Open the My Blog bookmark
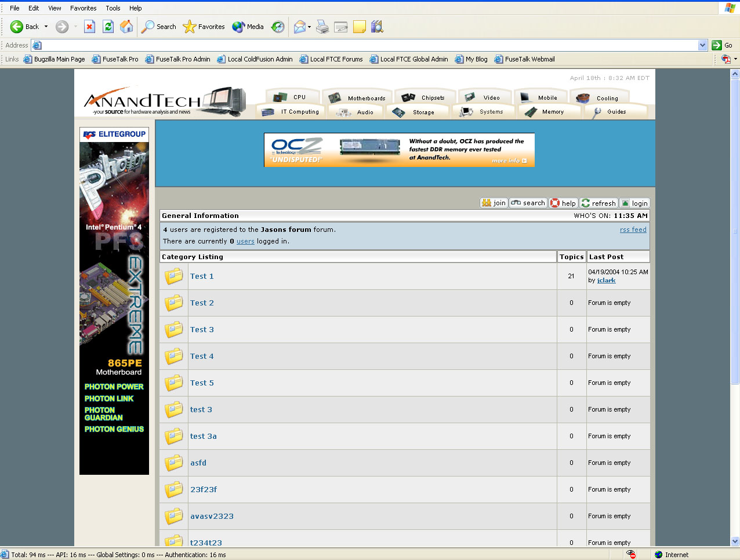740x560 pixels. (x=471, y=59)
